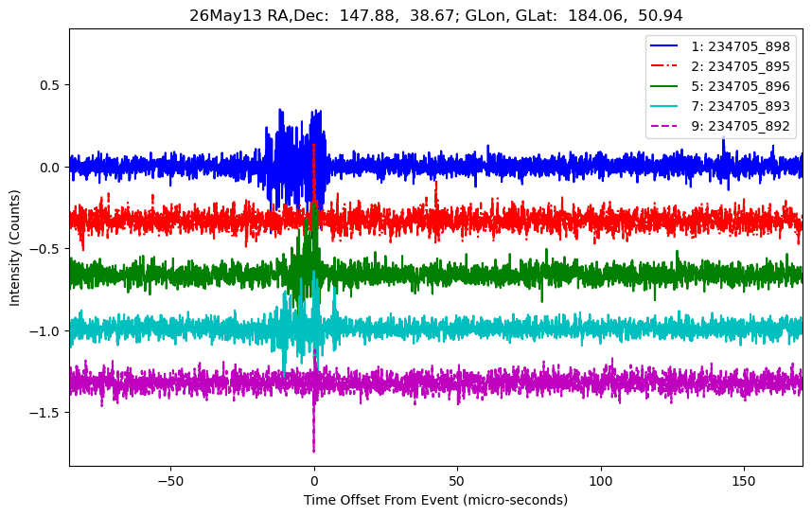Click the cyan legend line sample
This screenshot has width=812, height=516.
664,106
